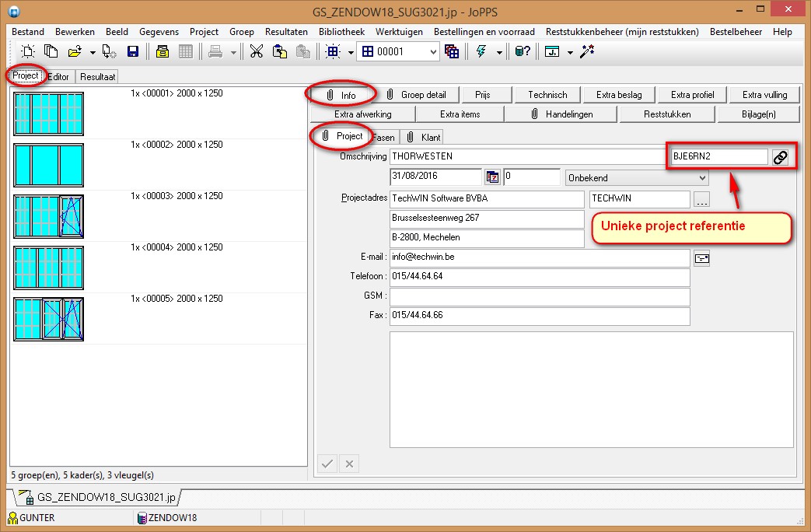Expand the J. window dropdown arrow

click(x=570, y=52)
